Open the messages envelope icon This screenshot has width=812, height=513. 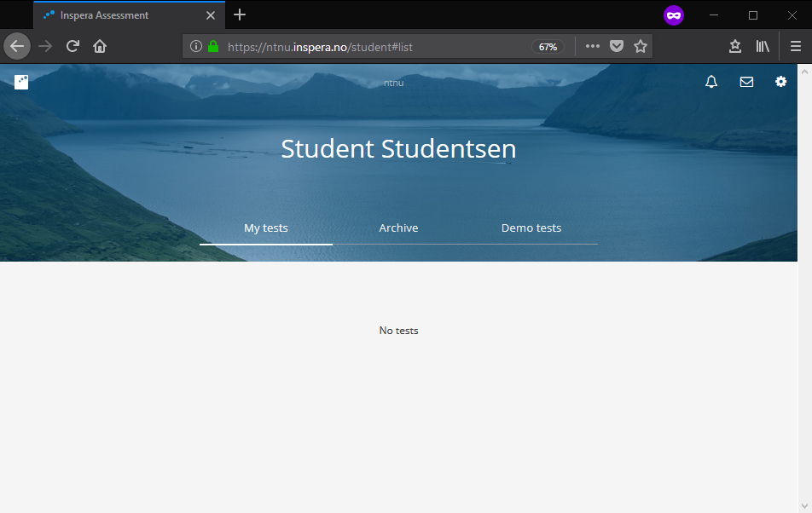click(x=746, y=82)
